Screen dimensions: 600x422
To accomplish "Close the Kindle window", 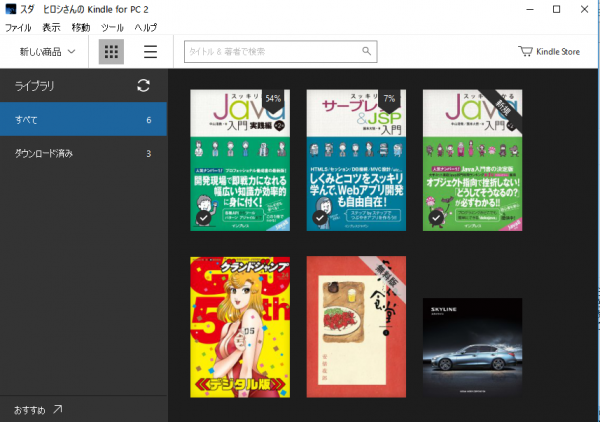I will 584,9.
